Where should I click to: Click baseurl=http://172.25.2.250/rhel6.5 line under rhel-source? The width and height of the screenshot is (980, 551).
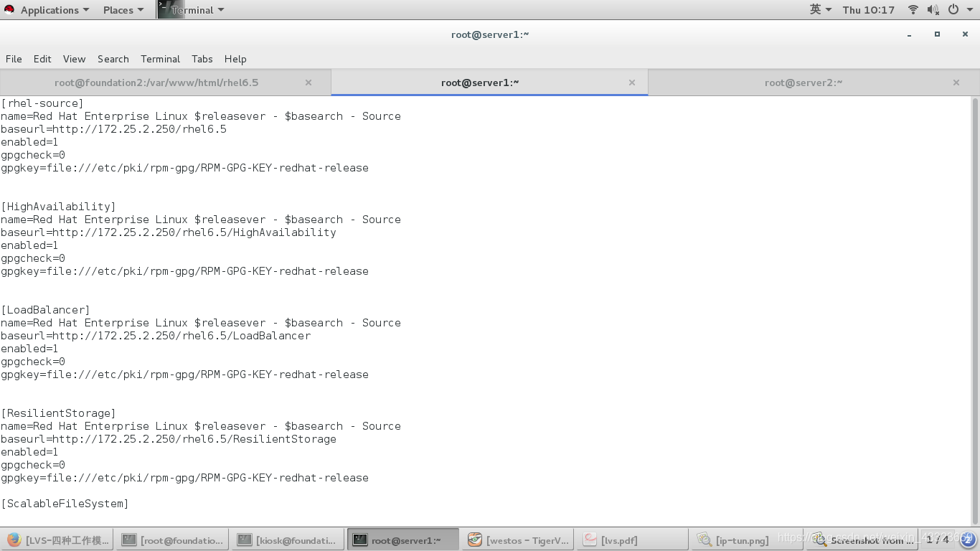coord(113,129)
